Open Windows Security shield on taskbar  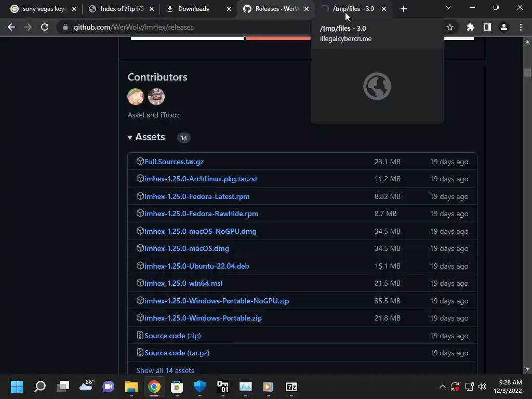pos(200,387)
